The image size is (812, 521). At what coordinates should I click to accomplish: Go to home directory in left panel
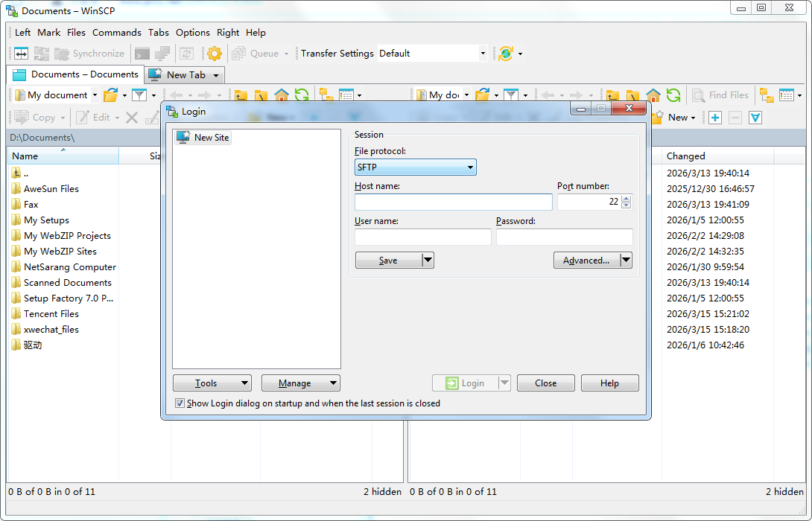click(282, 95)
